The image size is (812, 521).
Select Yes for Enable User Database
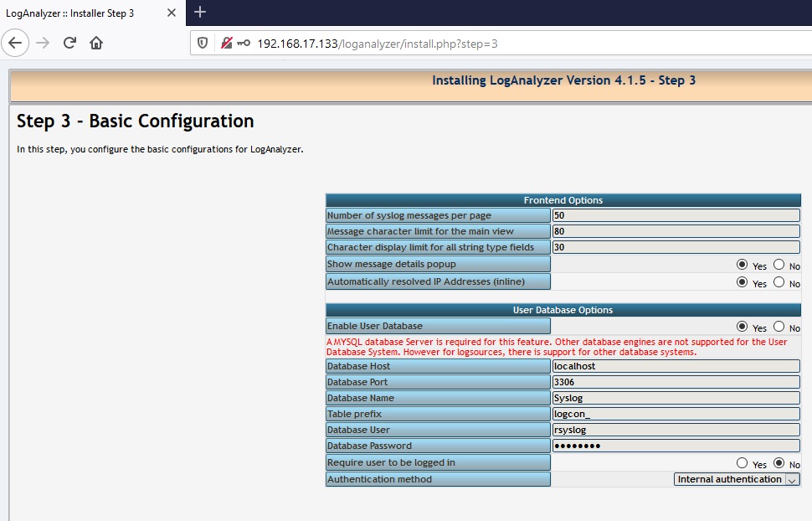pos(742,327)
